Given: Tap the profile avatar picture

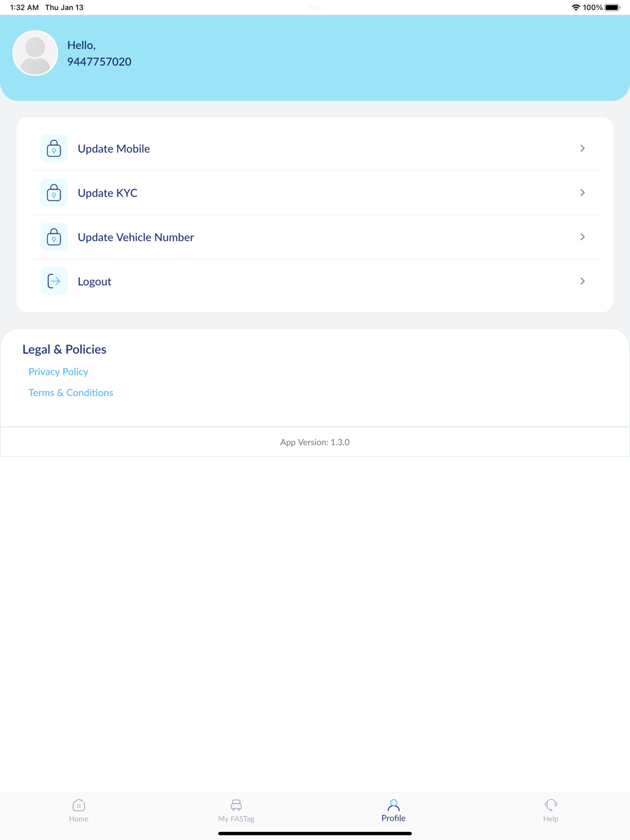Looking at the screenshot, I should (35, 53).
